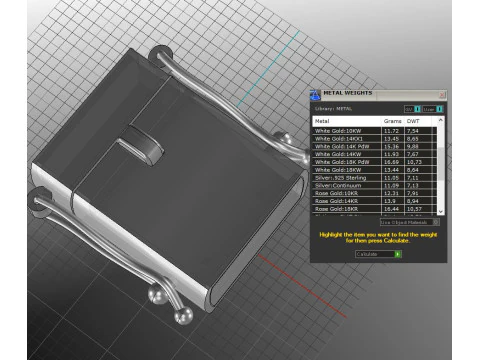Select the White Gold:14K PdW row
This screenshot has width=480, height=360.
[x=374, y=146]
